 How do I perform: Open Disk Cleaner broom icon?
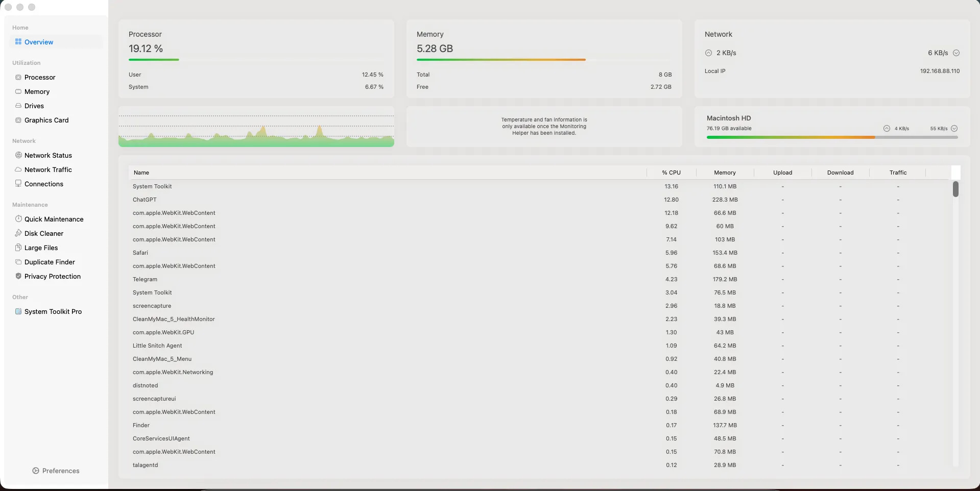(x=18, y=234)
